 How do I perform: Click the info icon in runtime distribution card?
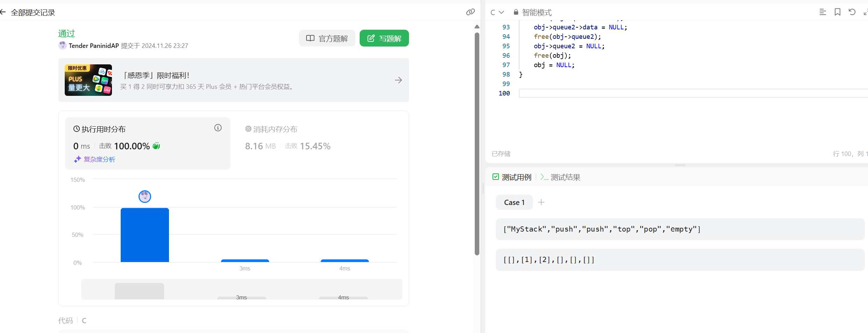[x=218, y=128]
